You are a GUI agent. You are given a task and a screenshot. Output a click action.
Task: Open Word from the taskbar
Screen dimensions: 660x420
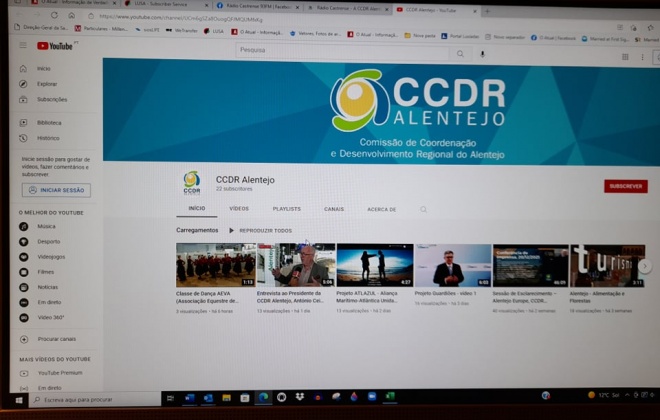tap(189, 397)
